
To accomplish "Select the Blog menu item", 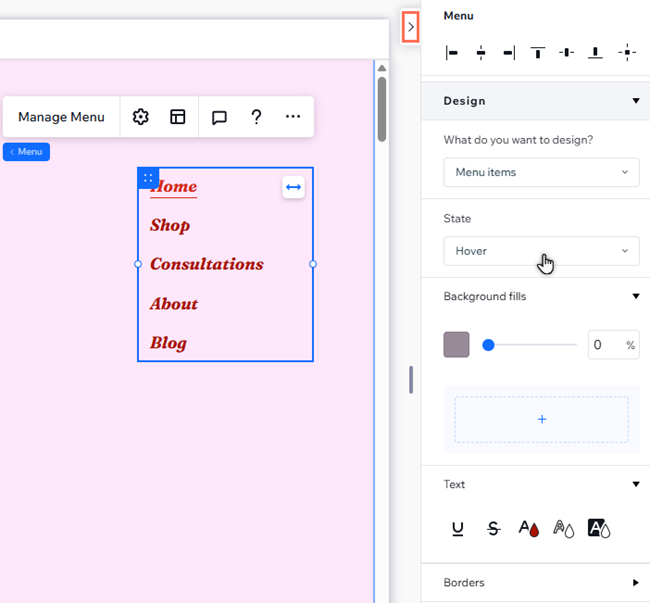I will click(168, 343).
